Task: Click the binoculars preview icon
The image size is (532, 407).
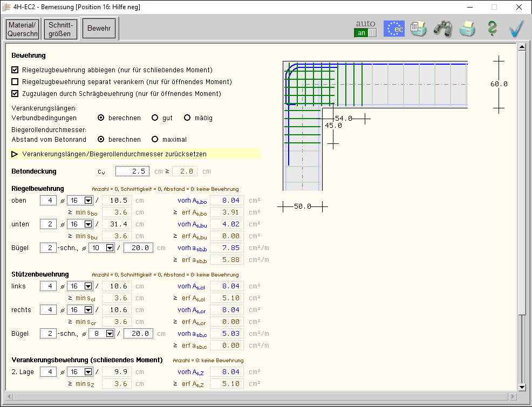Action: point(442,29)
